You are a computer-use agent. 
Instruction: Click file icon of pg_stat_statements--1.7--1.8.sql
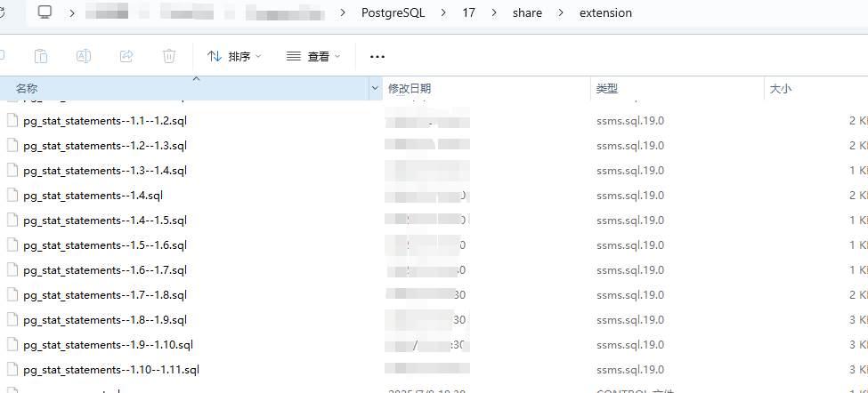pos(12,294)
